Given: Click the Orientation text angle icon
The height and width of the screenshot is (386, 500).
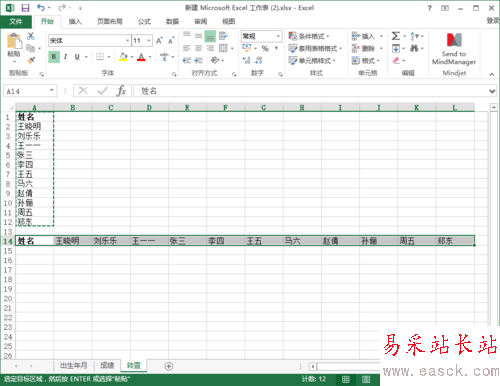Looking at the screenshot, I should coord(215,60).
